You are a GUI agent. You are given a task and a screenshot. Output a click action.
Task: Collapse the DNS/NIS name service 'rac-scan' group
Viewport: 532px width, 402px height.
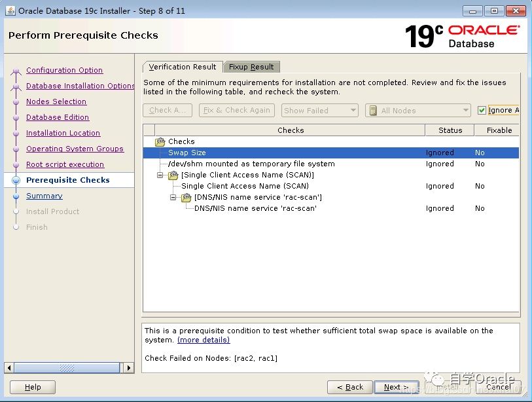173,198
